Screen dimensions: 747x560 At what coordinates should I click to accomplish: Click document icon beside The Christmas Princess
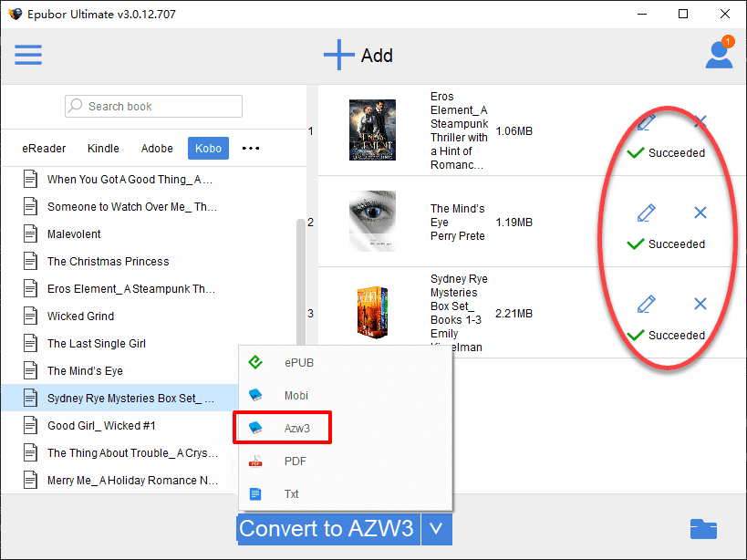30,261
